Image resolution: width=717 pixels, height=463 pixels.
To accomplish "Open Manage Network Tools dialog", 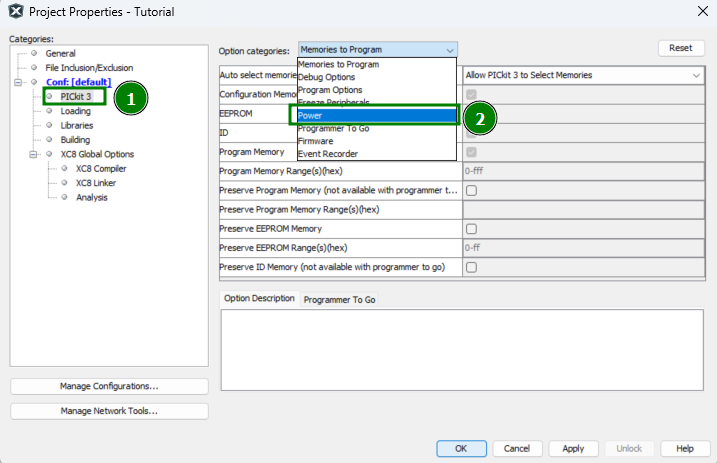I will point(109,411).
